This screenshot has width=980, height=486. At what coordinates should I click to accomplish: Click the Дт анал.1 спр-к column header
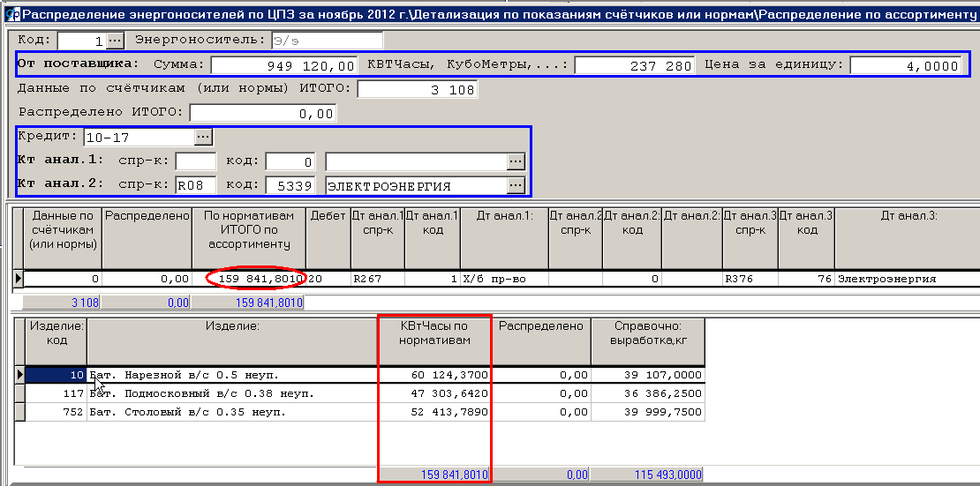point(378,238)
